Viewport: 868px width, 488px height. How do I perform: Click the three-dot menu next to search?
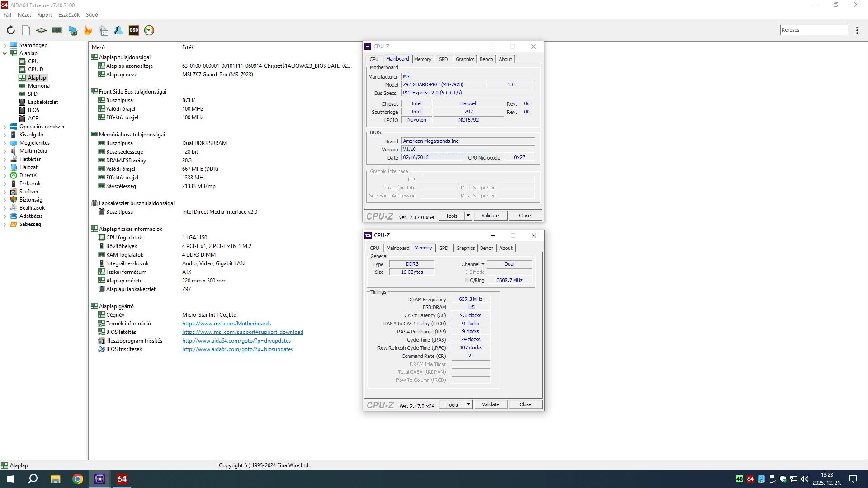click(857, 30)
